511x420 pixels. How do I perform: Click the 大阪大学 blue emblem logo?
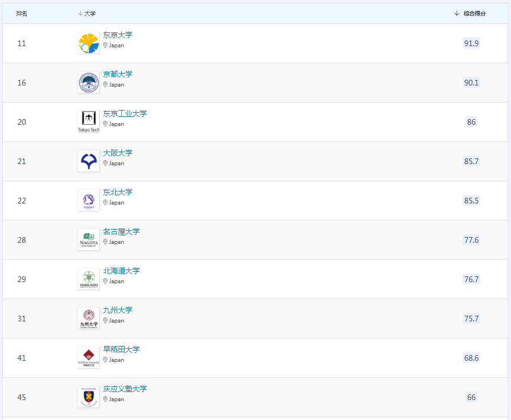tap(88, 161)
